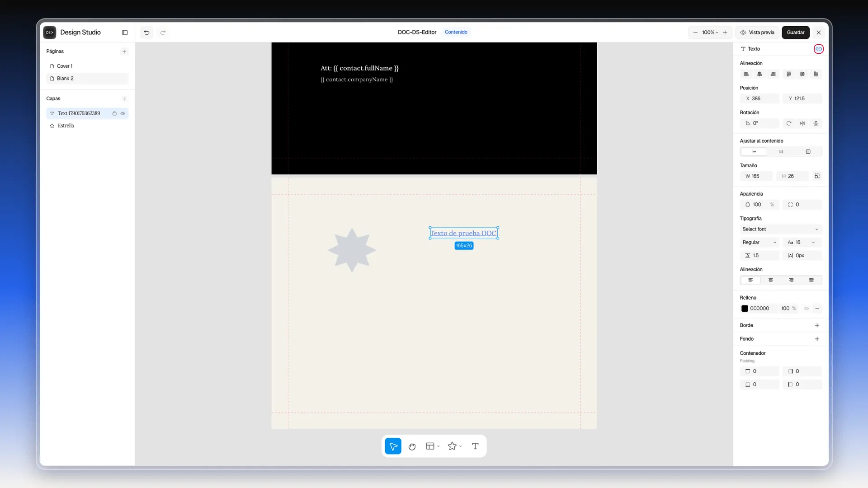
Task: Open Vista previa
Action: click(757, 33)
